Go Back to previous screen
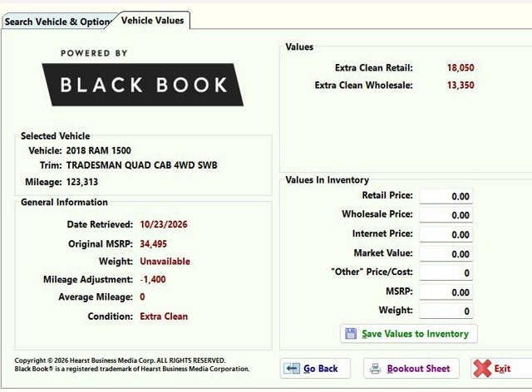The image size is (532, 392). (x=315, y=368)
